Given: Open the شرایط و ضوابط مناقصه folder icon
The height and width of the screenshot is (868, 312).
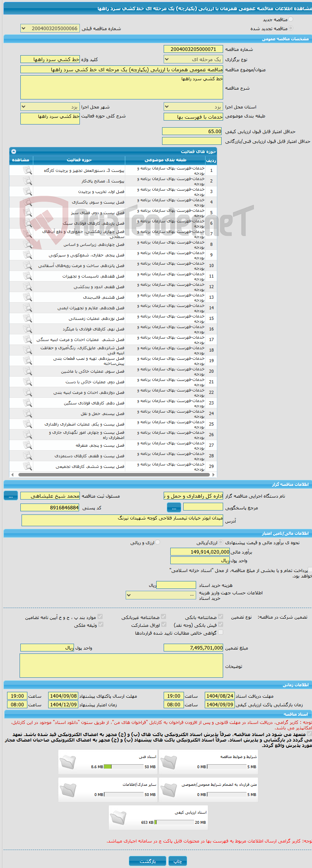Looking at the screenshot, I should click(x=168, y=762).
